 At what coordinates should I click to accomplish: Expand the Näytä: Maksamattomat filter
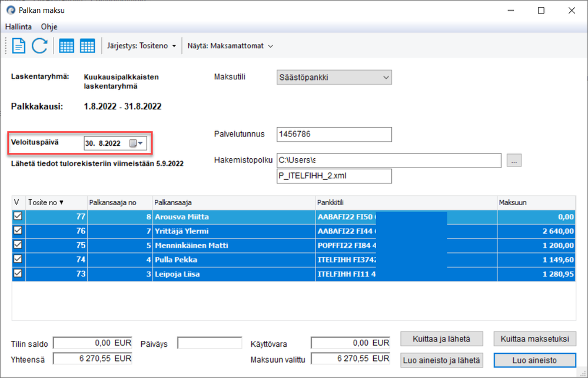pos(230,46)
